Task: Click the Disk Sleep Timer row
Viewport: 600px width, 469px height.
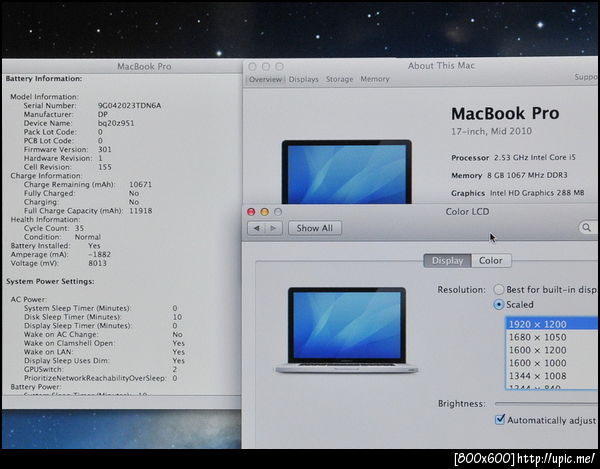Action: pos(103,317)
